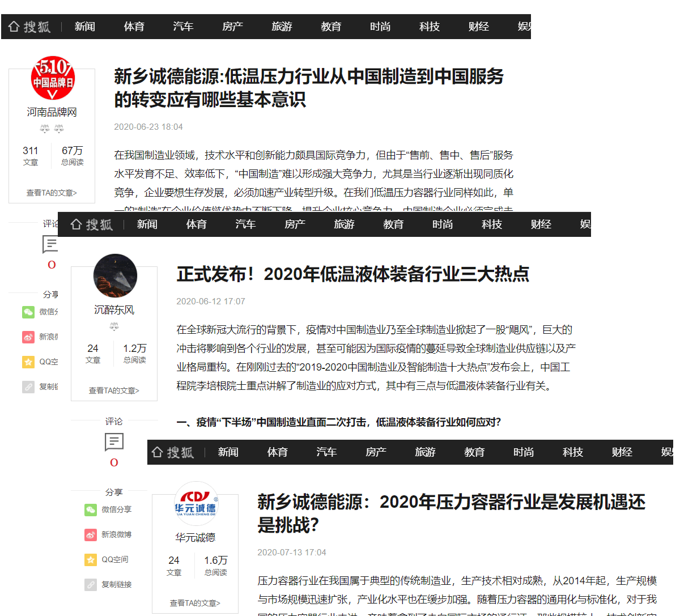Click yellow QQ空间 star icon
Screen dimensions: 680x616
click(91, 559)
